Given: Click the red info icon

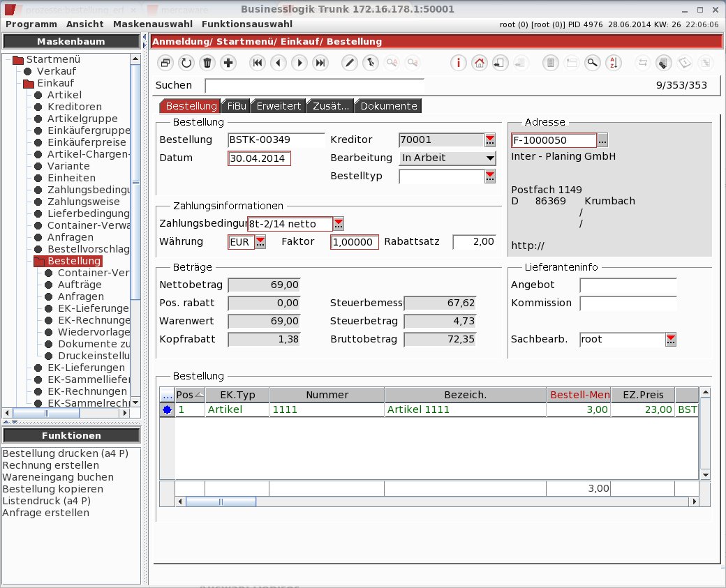Looking at the screenshot, I should point(459,63).
